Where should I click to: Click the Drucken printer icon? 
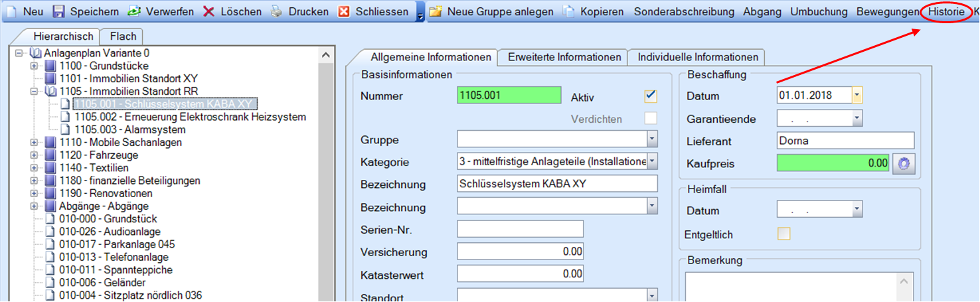point(276,12)
